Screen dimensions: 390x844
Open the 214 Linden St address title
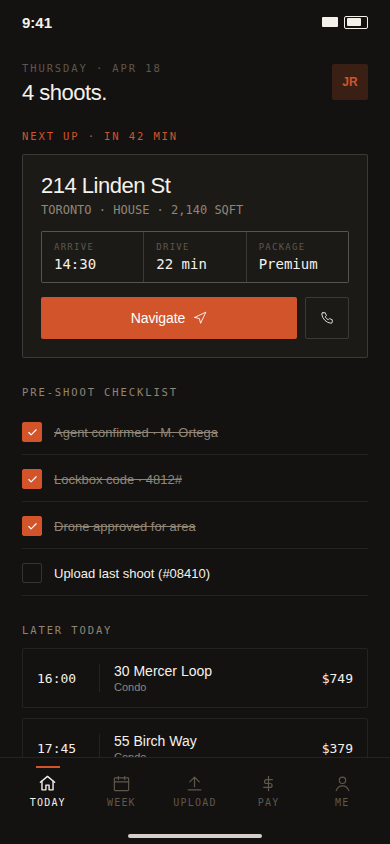point(106,186)
